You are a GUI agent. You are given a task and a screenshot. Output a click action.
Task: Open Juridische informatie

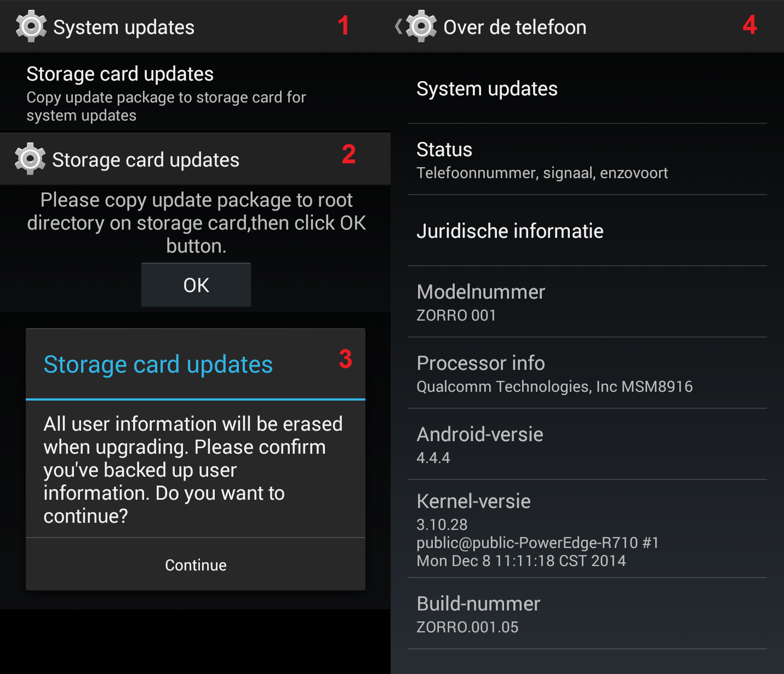coord(587,231)
